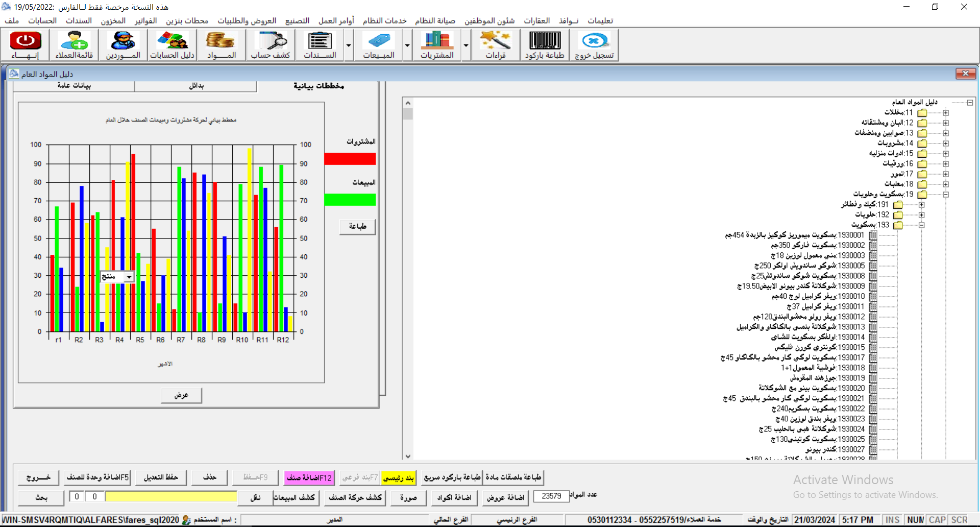
Task: Open دليل الحسابات accounts guide icon
Action: coord(172,45)
